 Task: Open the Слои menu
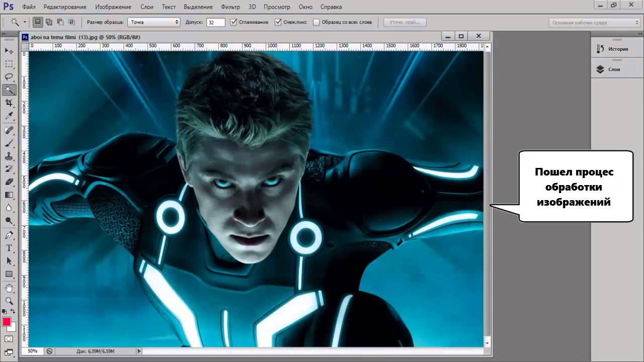pyautogui.click(x=147, y=7)
